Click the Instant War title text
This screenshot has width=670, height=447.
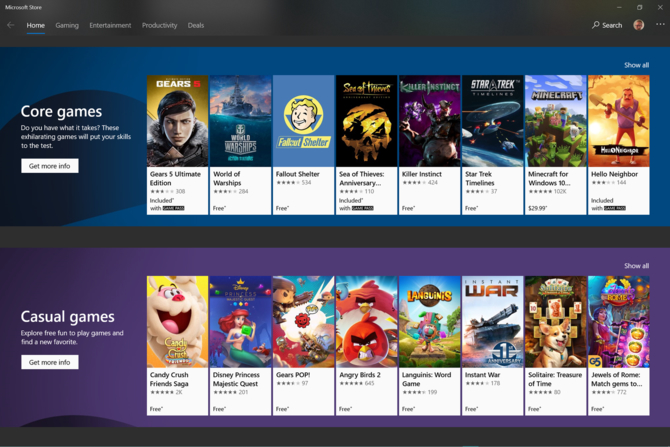coord(482,375)
